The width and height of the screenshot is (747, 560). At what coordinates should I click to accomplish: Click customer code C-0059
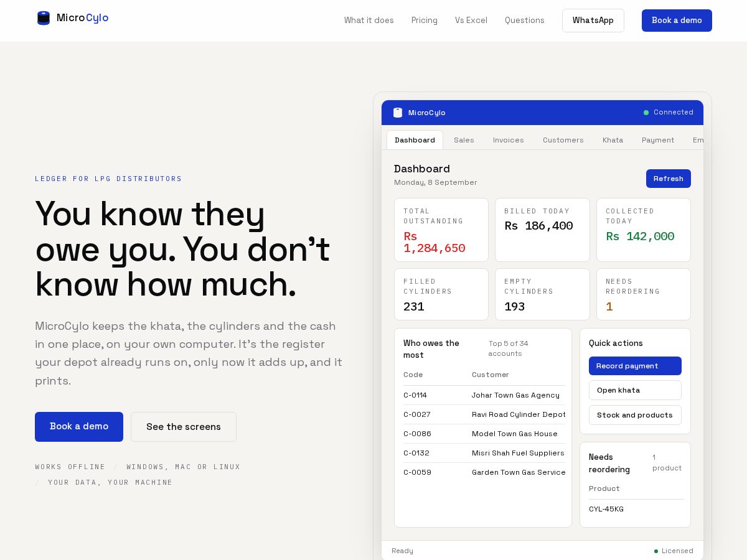pos(417,472)
